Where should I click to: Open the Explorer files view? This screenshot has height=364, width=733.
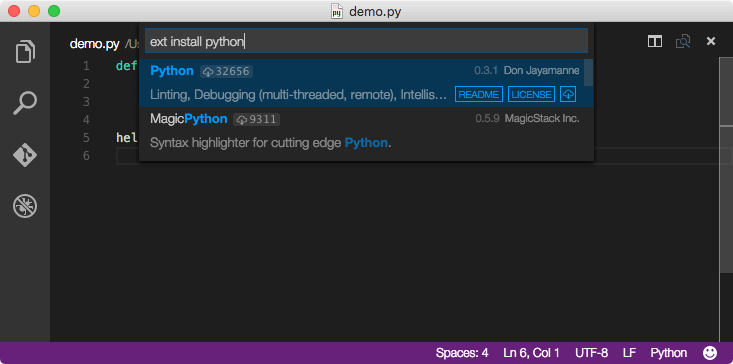point(25,51)
